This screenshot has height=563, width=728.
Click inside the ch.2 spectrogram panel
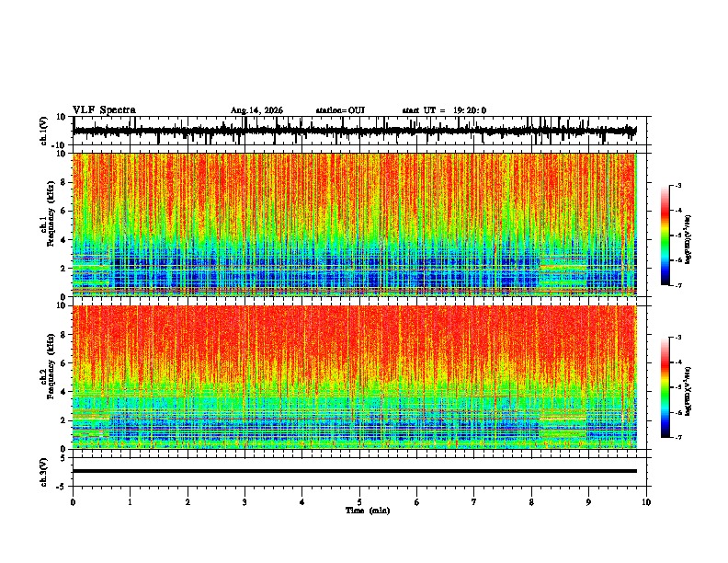tap(354, 377)
